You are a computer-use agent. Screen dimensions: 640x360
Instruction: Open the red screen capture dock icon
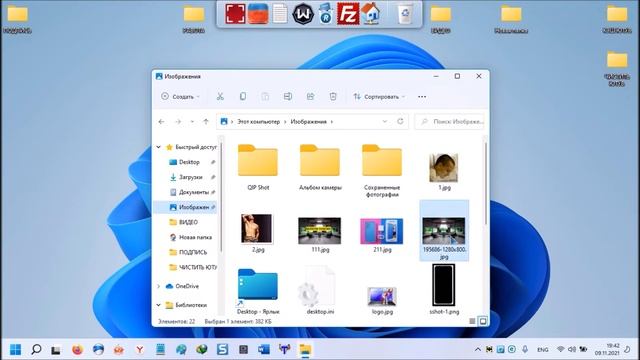(x=236, y=13)
